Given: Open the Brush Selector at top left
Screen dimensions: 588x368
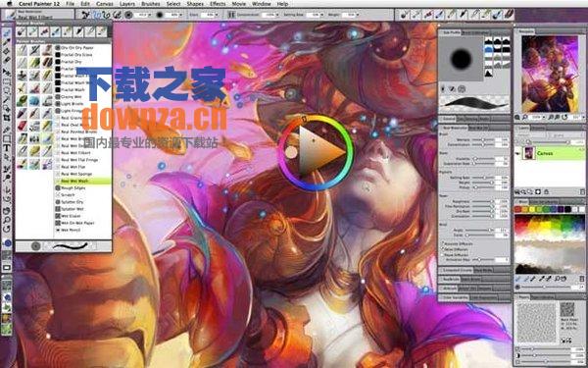Looking at the screenshot, I should click(x=37, y=15).
